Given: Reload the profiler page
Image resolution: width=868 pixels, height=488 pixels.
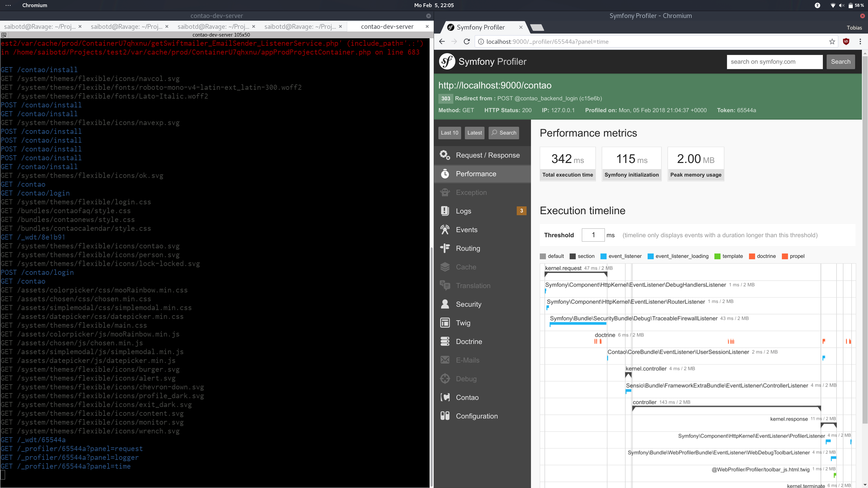Looking at the screenshot, I should (x=467, y=42).
